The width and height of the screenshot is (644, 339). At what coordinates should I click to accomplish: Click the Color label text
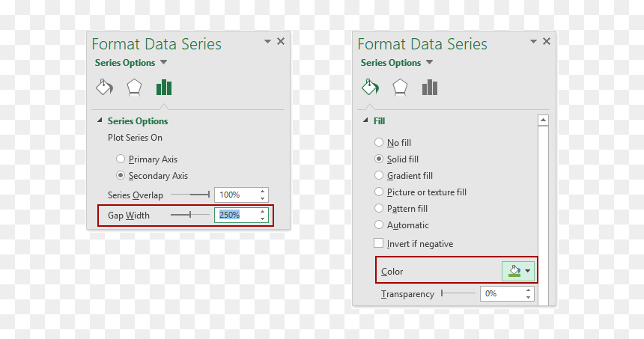392,272
